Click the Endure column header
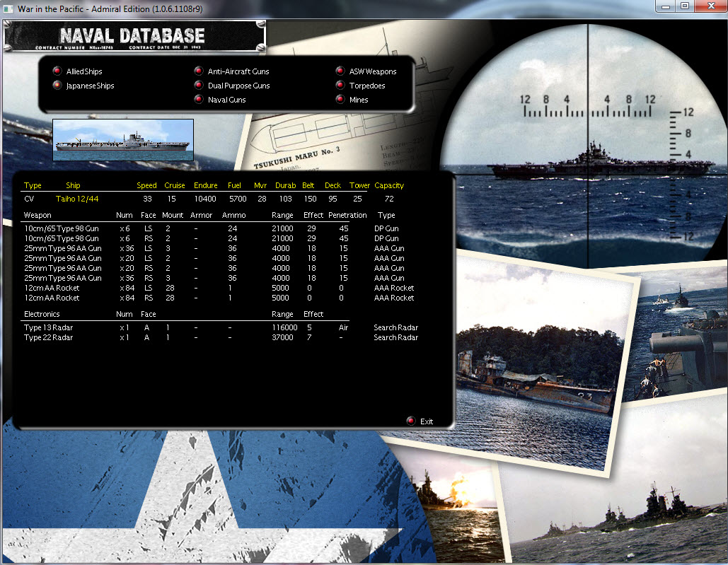 pyautogui.click(x=206, y=185)
